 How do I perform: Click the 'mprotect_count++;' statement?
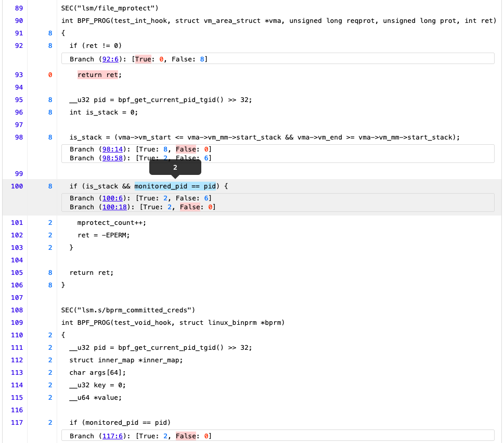(x=112, y=223)
